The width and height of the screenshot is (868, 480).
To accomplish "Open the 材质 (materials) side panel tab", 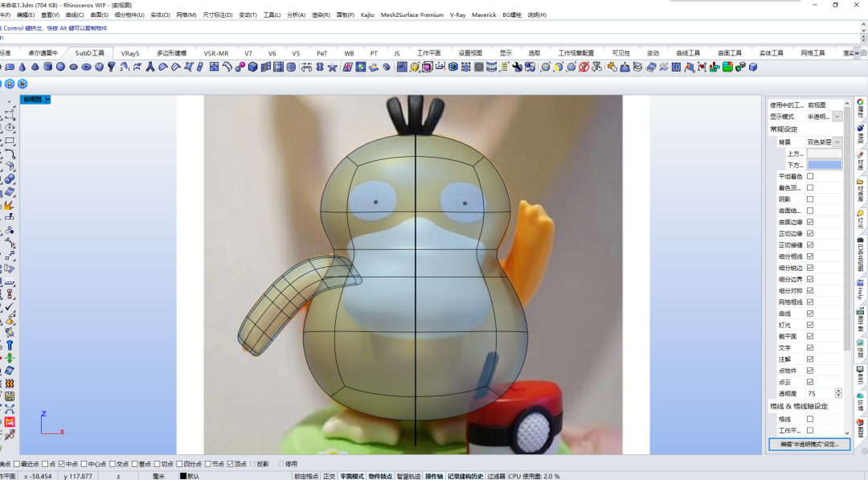I will pos(860,161).
